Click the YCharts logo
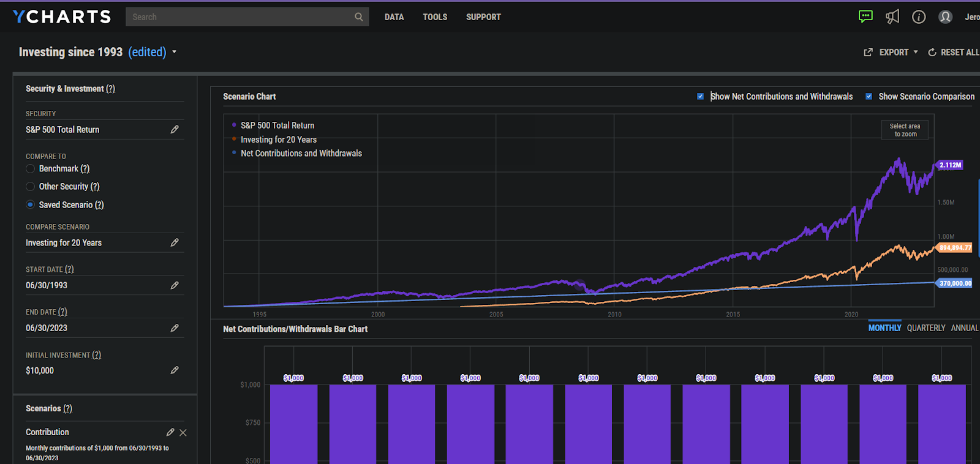The height and width of the screenshot is (464, 980). 62,17
